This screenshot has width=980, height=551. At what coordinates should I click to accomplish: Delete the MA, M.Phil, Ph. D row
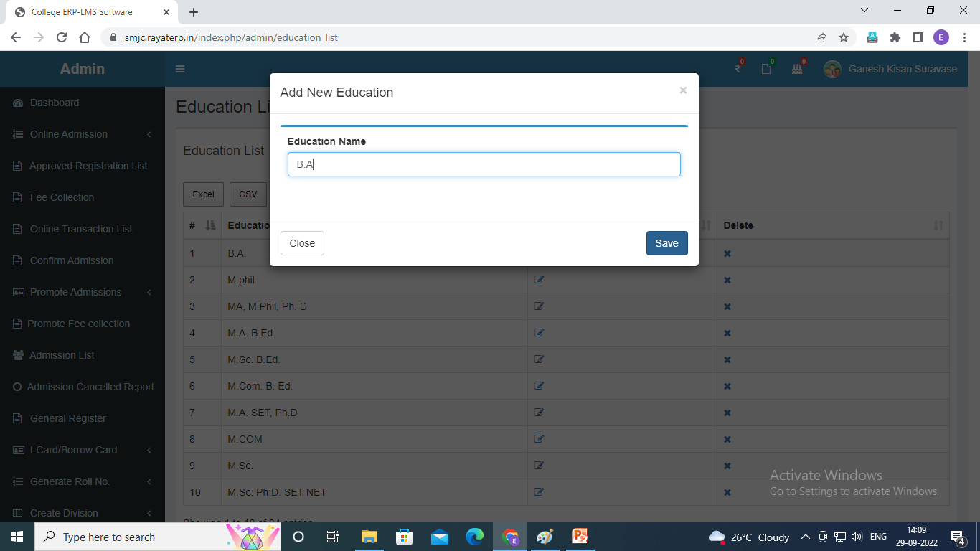click(x=727, y=307)
